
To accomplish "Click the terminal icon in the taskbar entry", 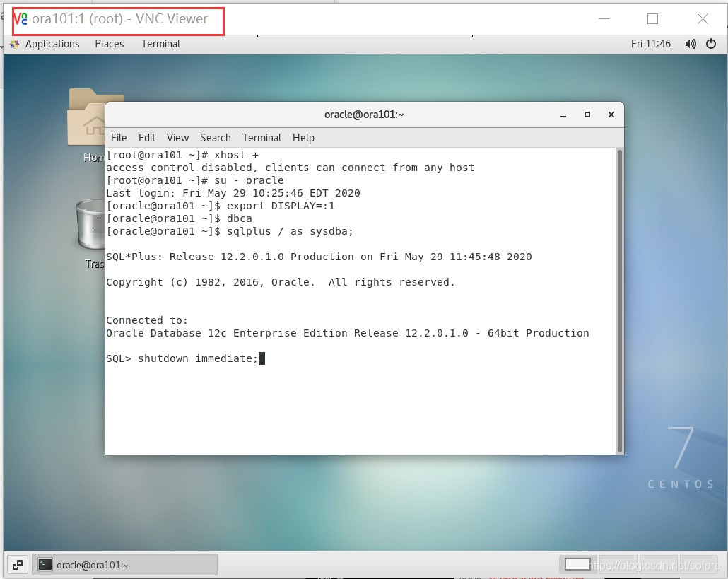I will point(45,564).
